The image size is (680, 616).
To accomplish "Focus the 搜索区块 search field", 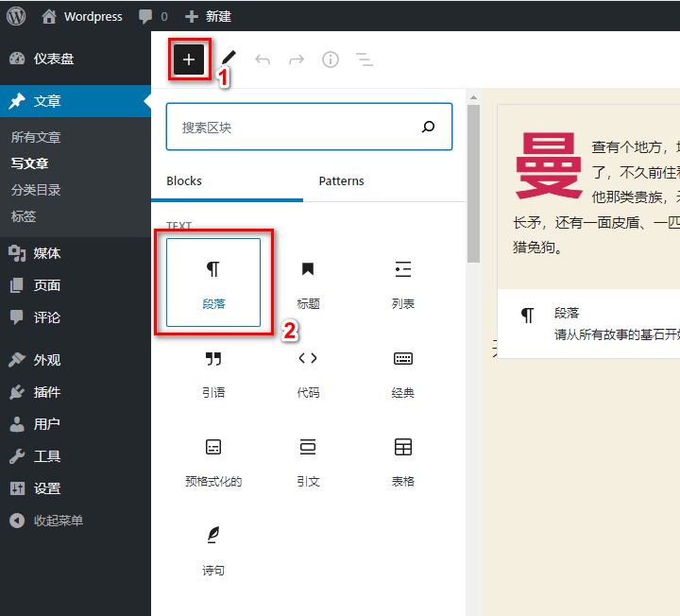I will (309, 127).
